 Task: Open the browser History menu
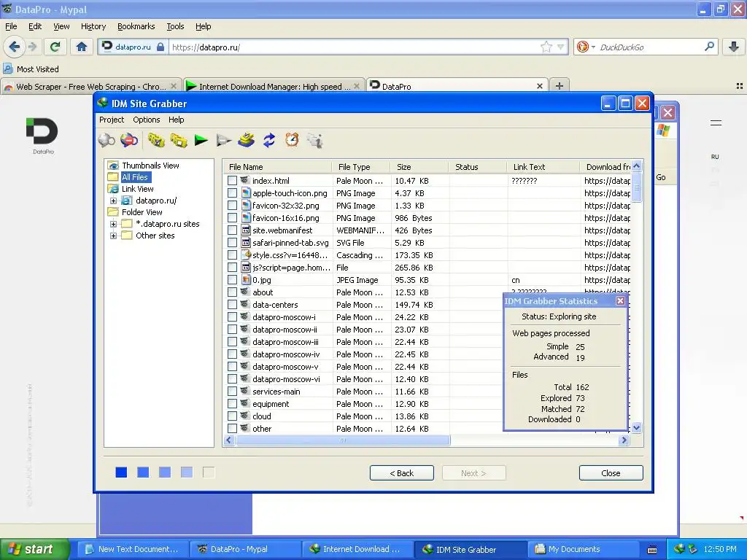[x=93, y=26]
